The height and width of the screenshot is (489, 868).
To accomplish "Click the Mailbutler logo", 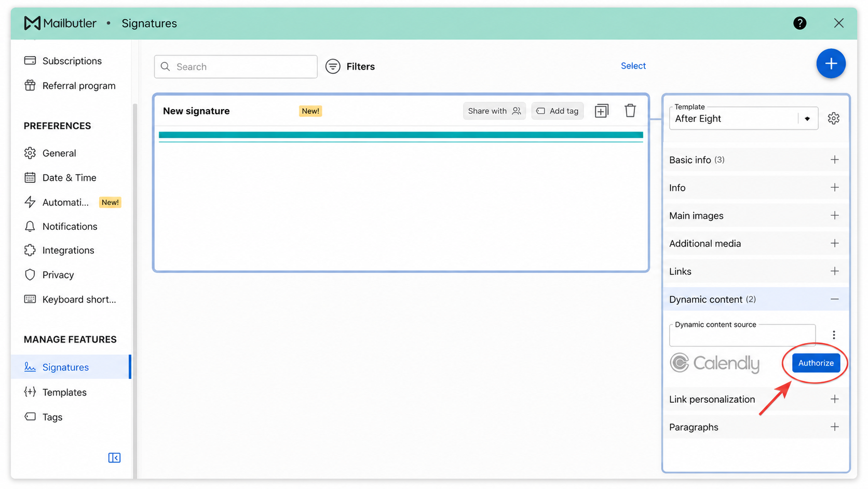I will click(x=60, y=23).
